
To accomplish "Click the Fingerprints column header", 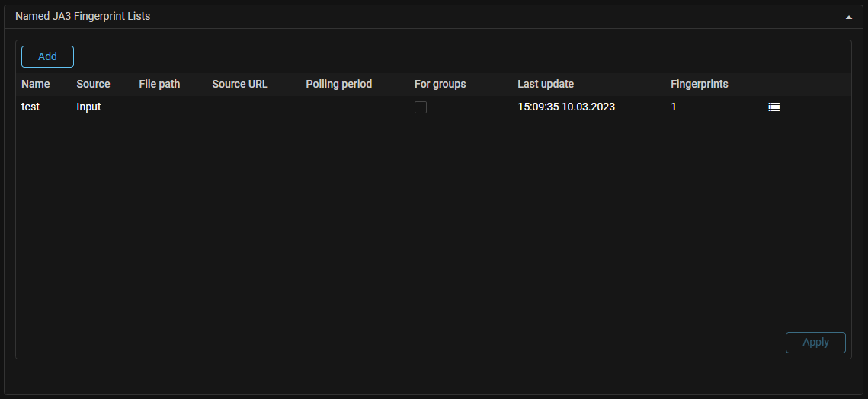I will [700, 84].
